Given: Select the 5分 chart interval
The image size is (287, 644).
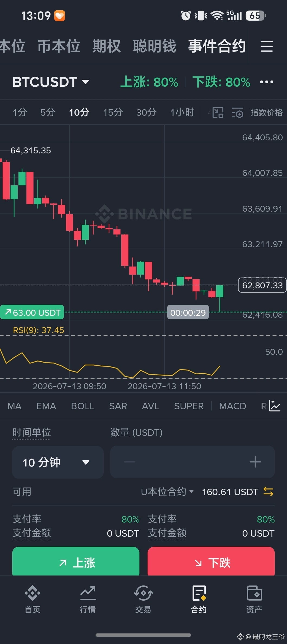Looking at the screenshot, I should tap(48, 112).
